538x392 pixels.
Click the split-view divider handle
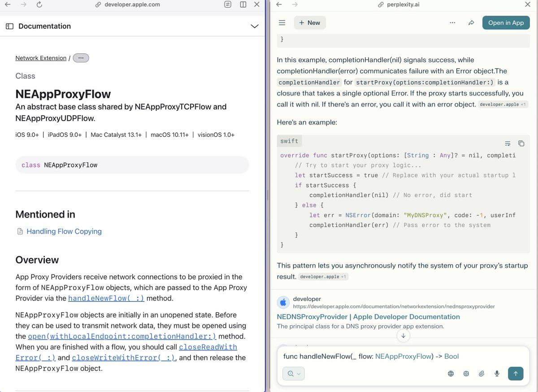[267, 196]
